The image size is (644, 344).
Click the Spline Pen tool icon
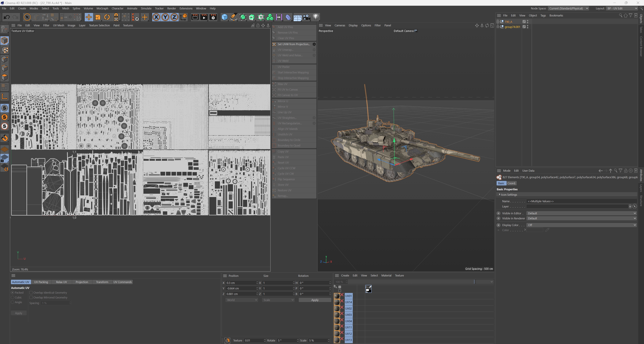(234, 17)
